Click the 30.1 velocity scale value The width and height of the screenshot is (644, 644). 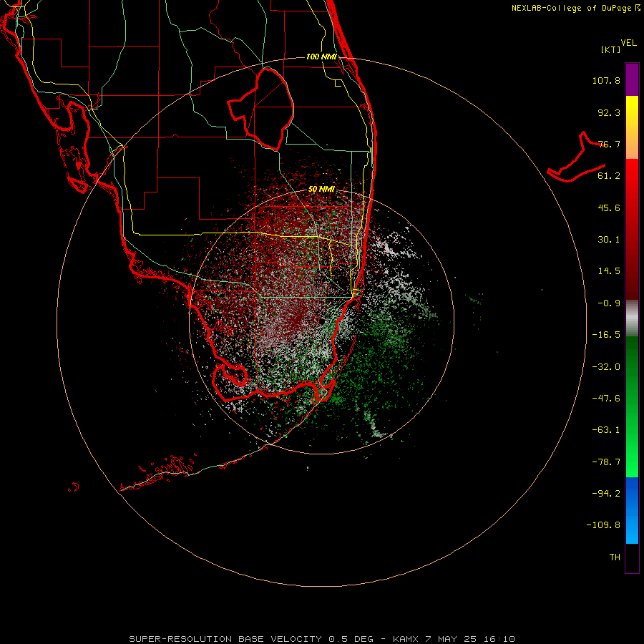point(609,240)
